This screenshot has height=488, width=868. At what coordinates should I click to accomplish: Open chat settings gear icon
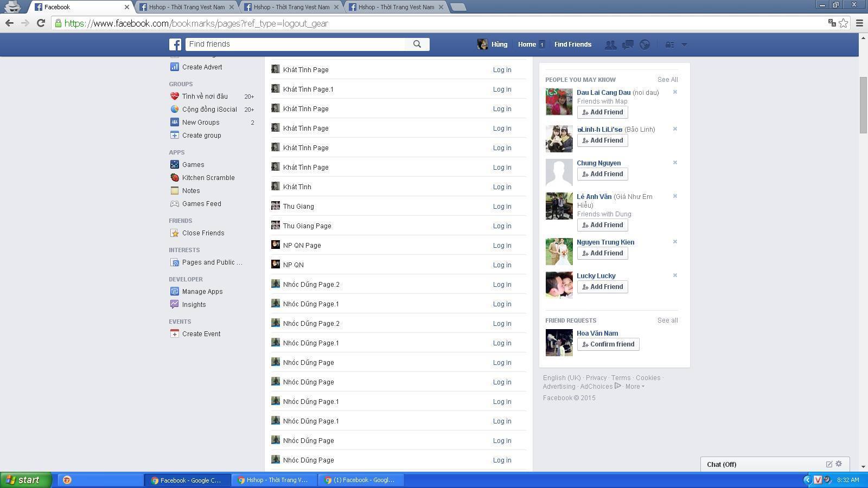pyautogui.click(x=839, y=464)
